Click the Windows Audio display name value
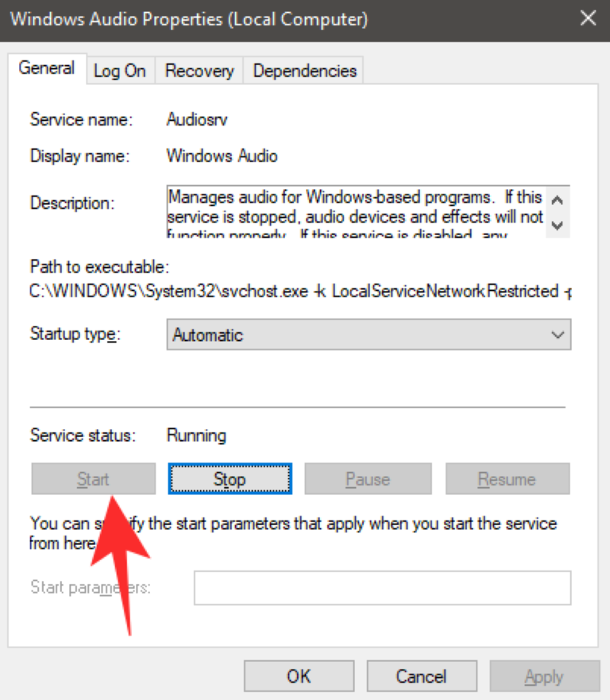Image resolution: width=610 pixels, height=700 pixels. coord(222,156)
